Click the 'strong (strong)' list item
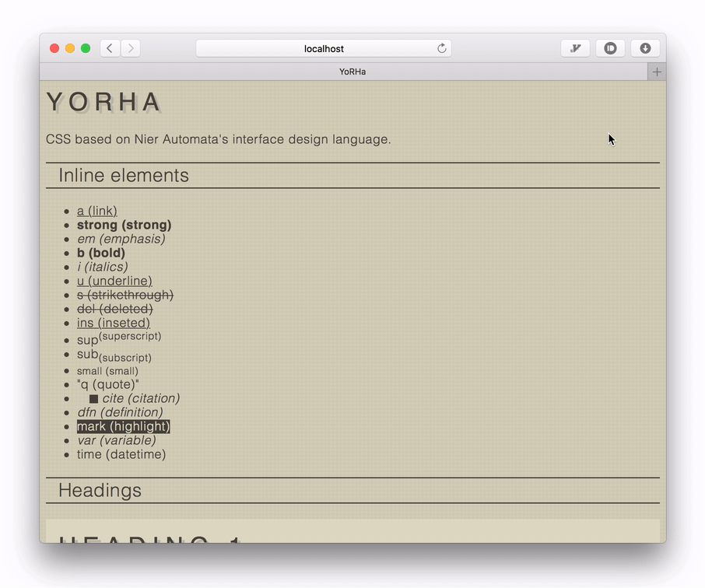The width and height of the screenshot is (705, 588). [x=124, y=225]
